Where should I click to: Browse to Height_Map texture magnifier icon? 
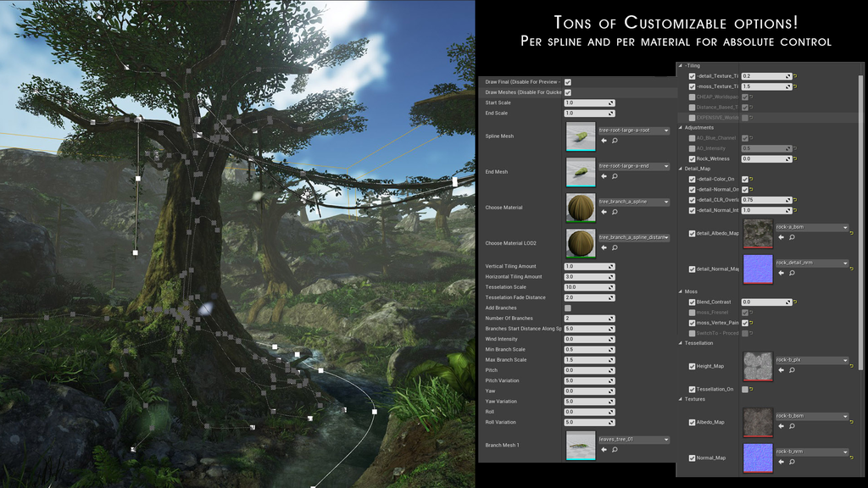[792, 370]
